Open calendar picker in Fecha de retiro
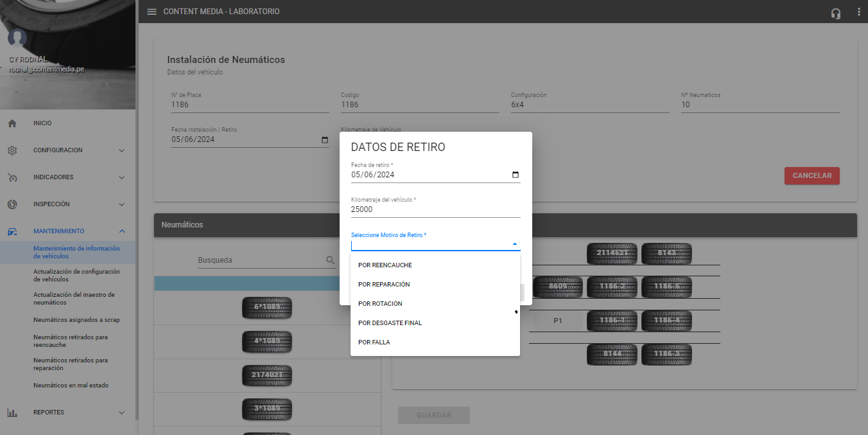The width and height of the screenshot is (868, 435). tap(515, 175)
